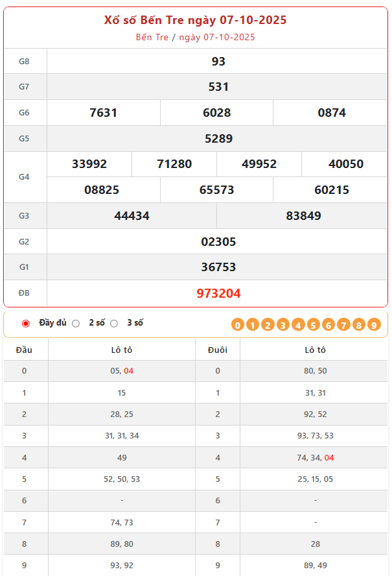Image resolution: width=392 pixels, height=576 pixels.
Task: Click the orange digit 5 circle
Action: pos(314,325)
